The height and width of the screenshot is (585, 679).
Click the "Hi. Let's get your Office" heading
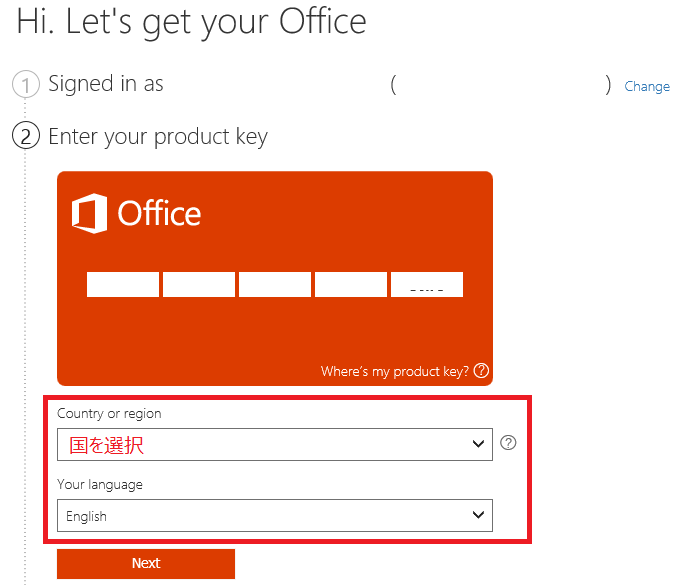click(x=192, y=21)
